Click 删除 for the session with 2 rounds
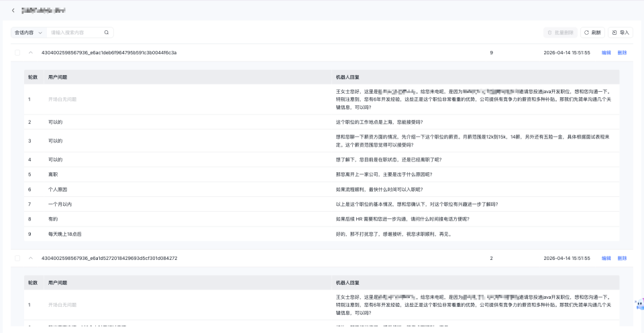Viewport: 644px width, 333px height. click(x=623, y=259)
